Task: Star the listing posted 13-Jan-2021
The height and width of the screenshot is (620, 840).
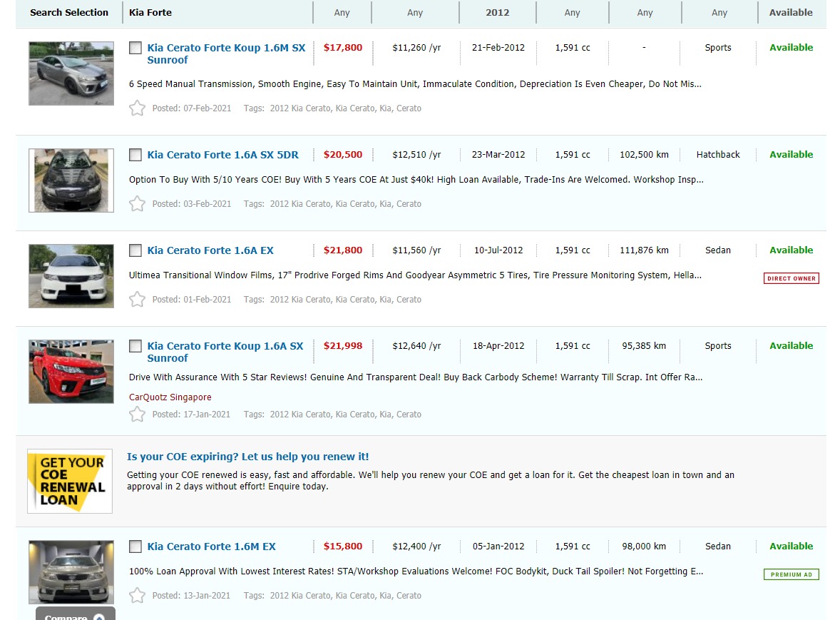Action: (137, 596)
